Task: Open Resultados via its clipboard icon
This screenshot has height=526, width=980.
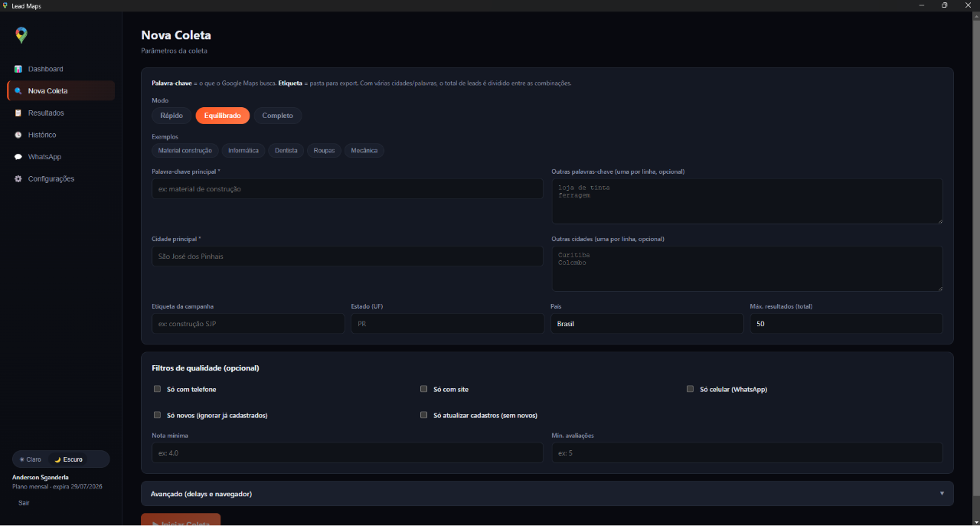Action: pos(18,113)
